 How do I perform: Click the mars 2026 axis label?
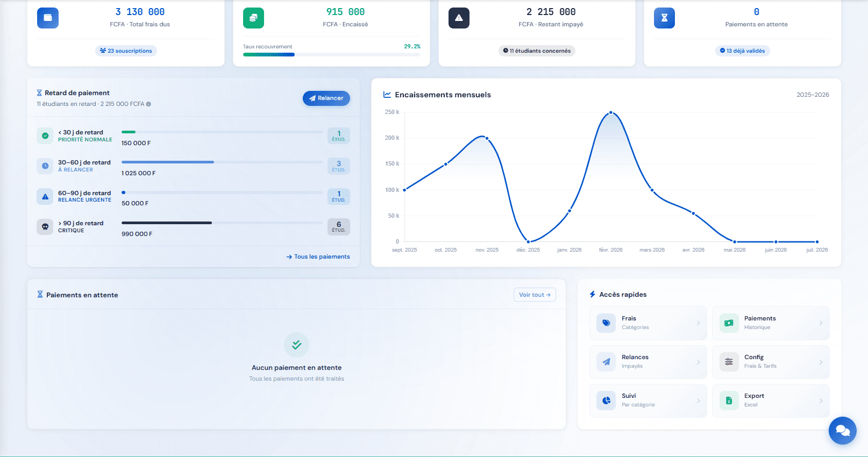tap(652, 250)
